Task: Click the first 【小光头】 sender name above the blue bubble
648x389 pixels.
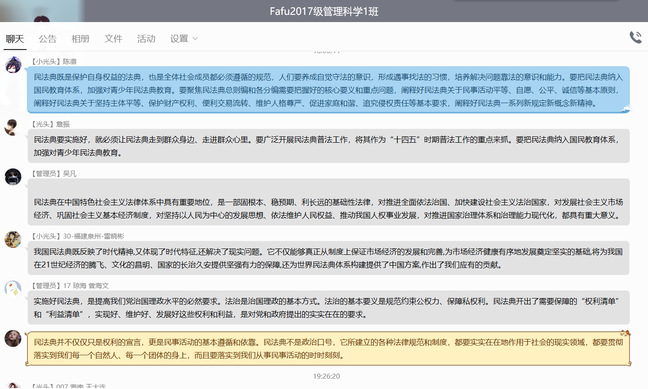Action: click(54, 62)
